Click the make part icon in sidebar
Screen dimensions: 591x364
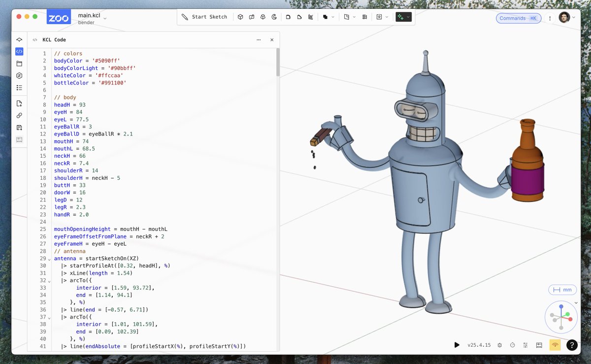19,139
